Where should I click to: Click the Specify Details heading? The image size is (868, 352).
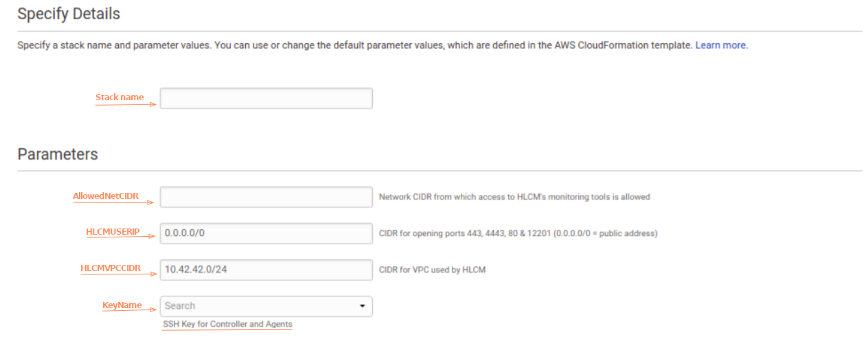pos(69,14)
